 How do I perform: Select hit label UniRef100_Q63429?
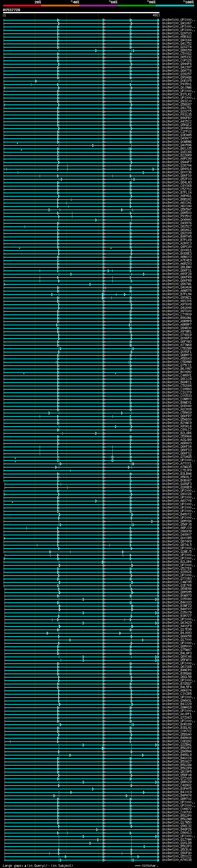177,623
